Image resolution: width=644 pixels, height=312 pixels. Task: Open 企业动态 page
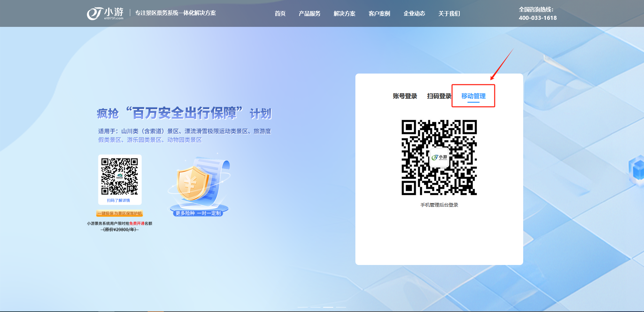pos(414,13)
